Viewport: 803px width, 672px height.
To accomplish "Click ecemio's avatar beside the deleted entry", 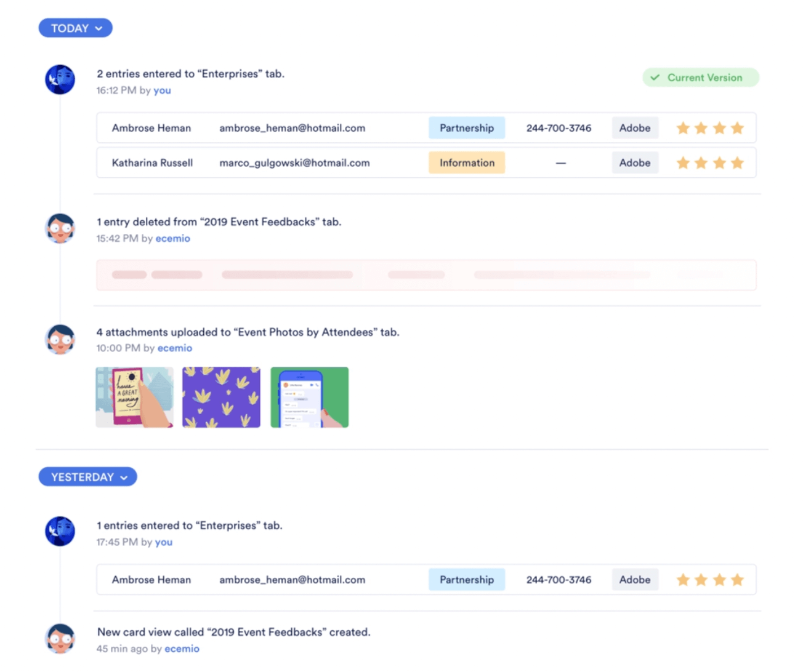I will [60, 228].
